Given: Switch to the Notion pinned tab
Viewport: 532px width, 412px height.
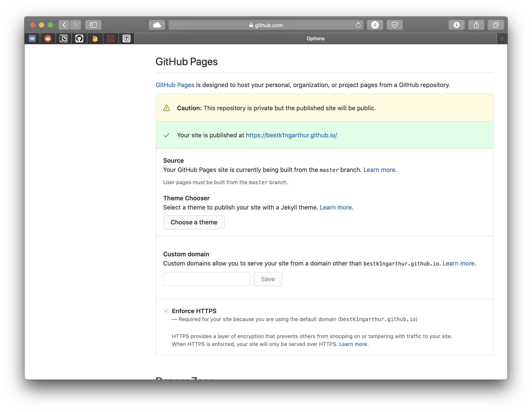Looking at the screenshot, I should [x=64, y=38].
